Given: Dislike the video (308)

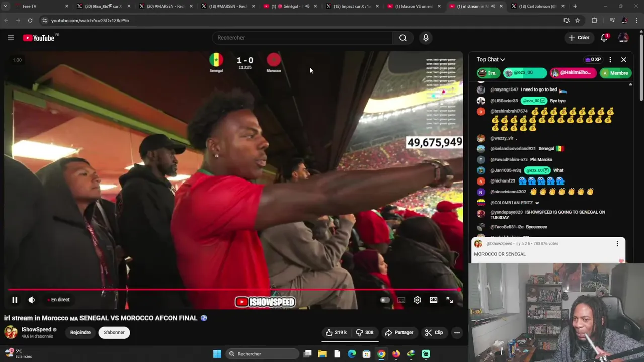Looking at the screenshot, I should [365, 332].
